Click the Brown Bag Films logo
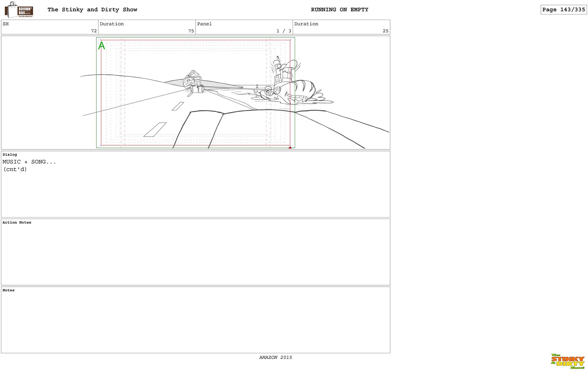Image resolution: width=588 pixels, height=370 pixels. coord(19,10)
